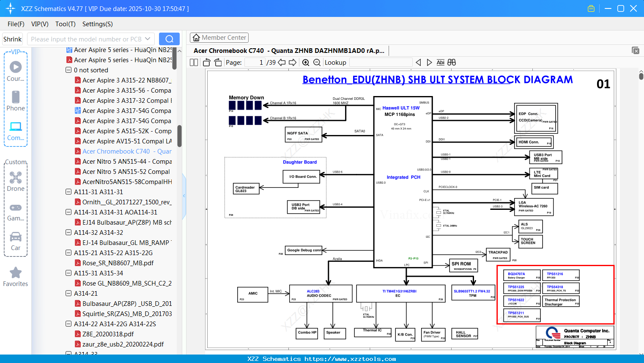This screenshot has width=644, height=363.
Task: Zoom in on the schematic page
Action: pyautogui.click(x=306, y=63)
